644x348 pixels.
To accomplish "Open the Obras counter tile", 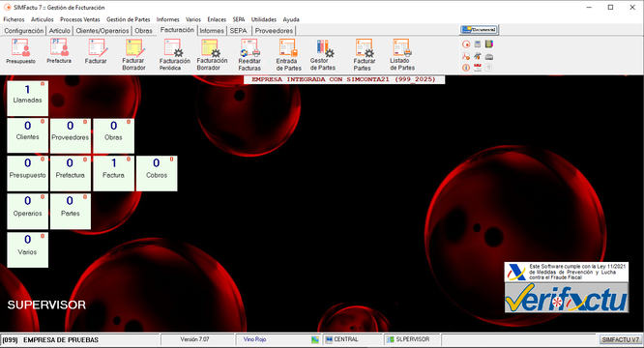I will [x=113, y=136].
